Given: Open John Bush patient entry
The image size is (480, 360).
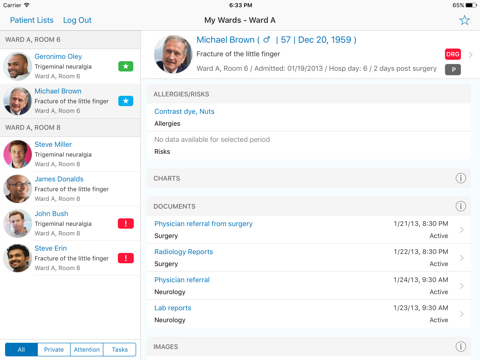Looking at the screenshot, I should point(70,224).
